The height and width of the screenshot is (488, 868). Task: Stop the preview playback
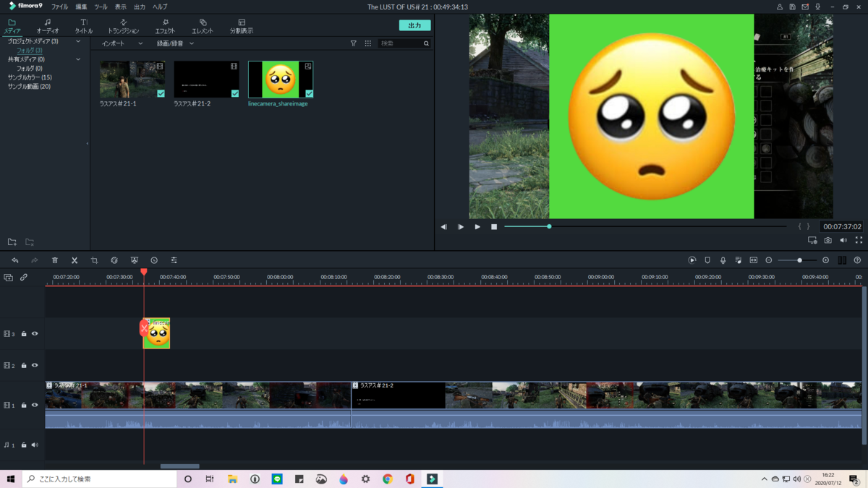[x=494, y=227]
